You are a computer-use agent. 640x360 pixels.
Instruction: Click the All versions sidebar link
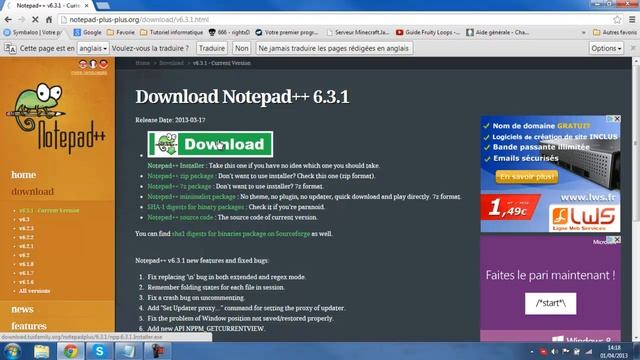[x=34, y=291]
